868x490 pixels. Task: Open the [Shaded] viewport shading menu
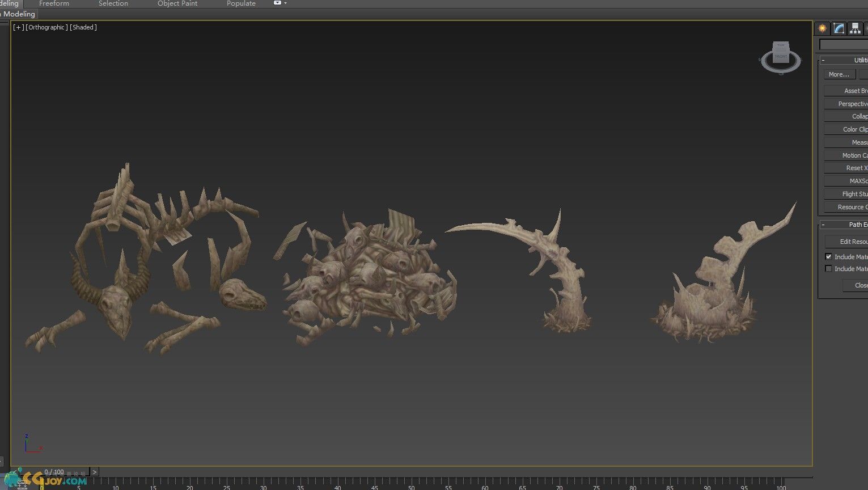pyautogui.click(x=83, y=27)
